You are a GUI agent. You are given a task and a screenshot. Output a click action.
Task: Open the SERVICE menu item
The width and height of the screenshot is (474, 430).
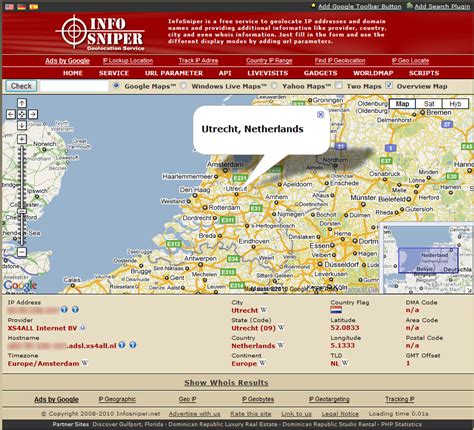(114, 73)
